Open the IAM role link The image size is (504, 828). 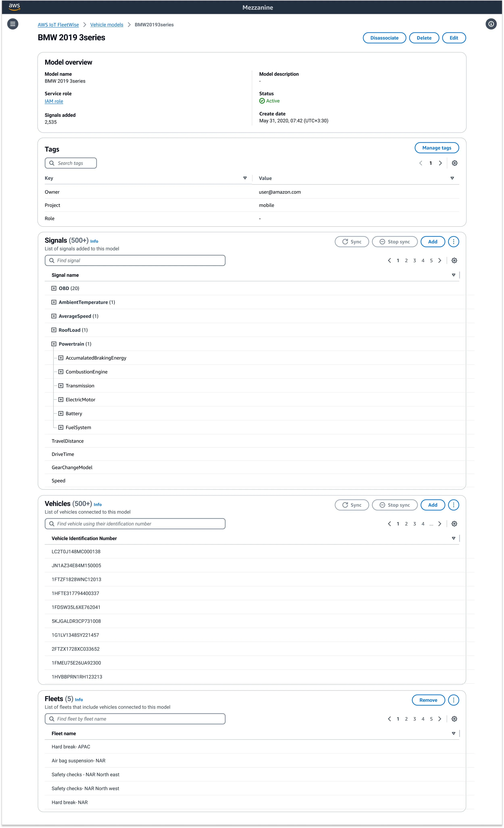(x=54, y=101)
